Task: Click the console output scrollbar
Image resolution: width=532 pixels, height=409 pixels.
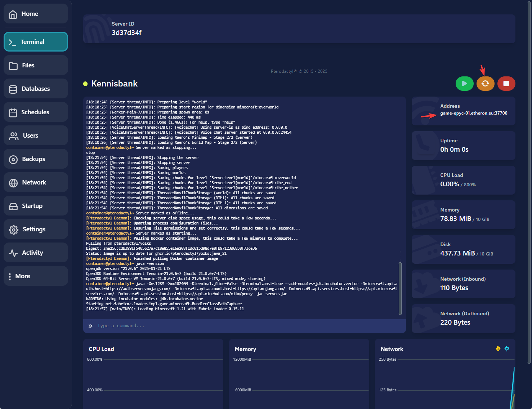Action: (x=400, y=288)
